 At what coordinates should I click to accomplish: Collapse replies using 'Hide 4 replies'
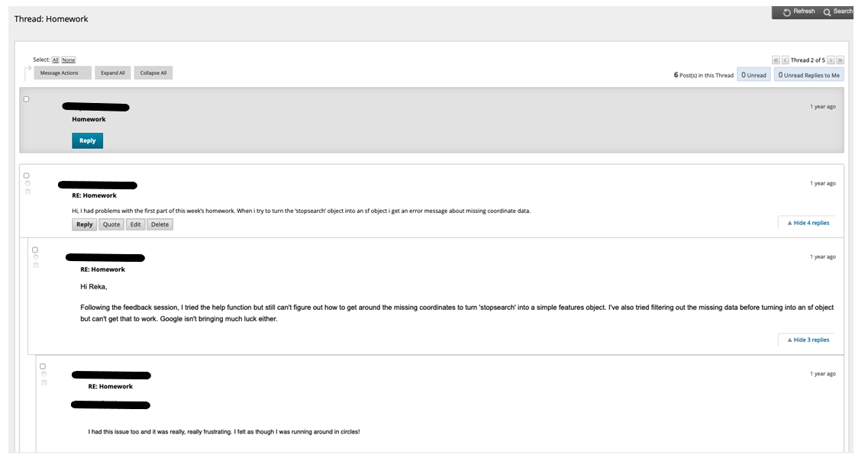click(808, 223)
